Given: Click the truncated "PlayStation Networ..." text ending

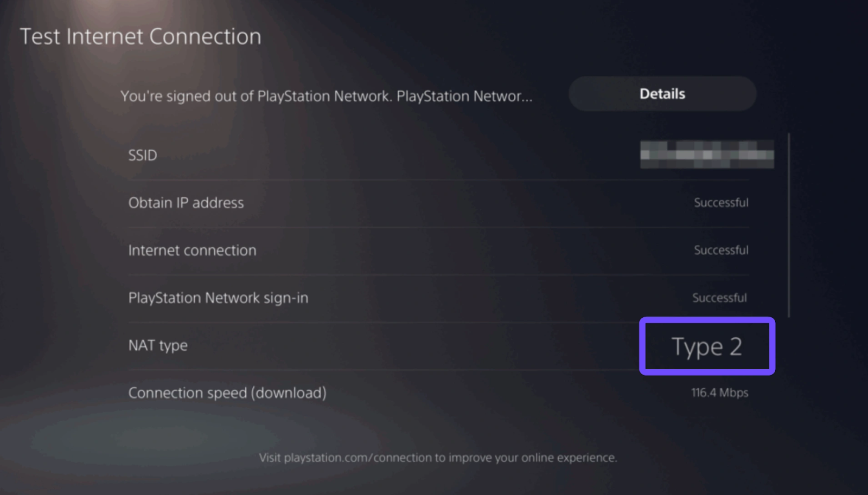Looking at the screenshot, I should tap(464, 96).
